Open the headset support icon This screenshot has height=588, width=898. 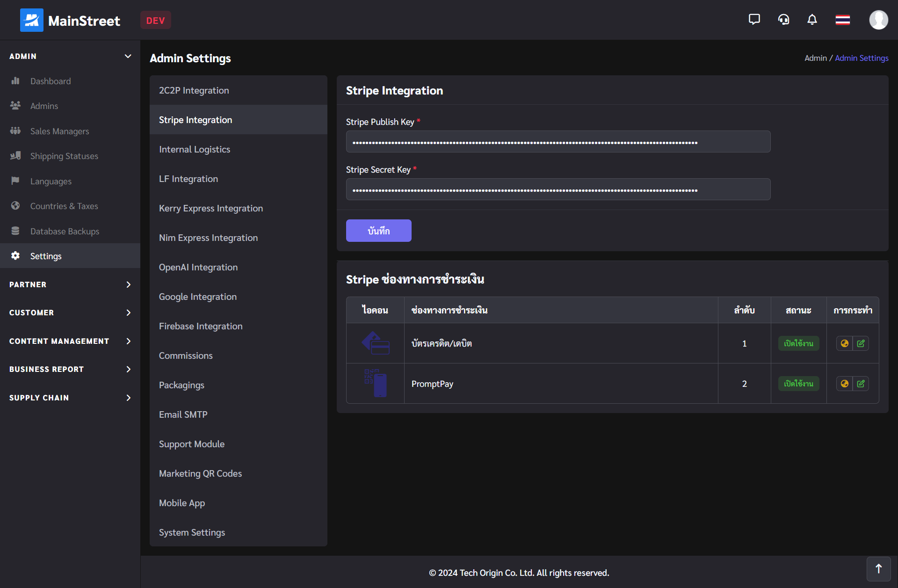click(x=783, y=20)
